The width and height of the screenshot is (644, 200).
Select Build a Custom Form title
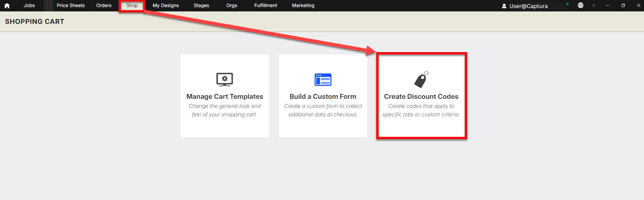click(323, 96)
